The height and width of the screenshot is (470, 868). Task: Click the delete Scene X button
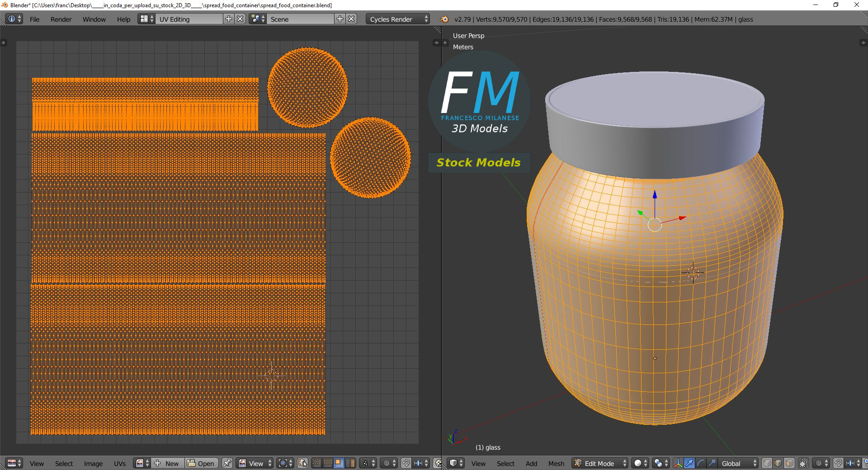click(351, 19)
